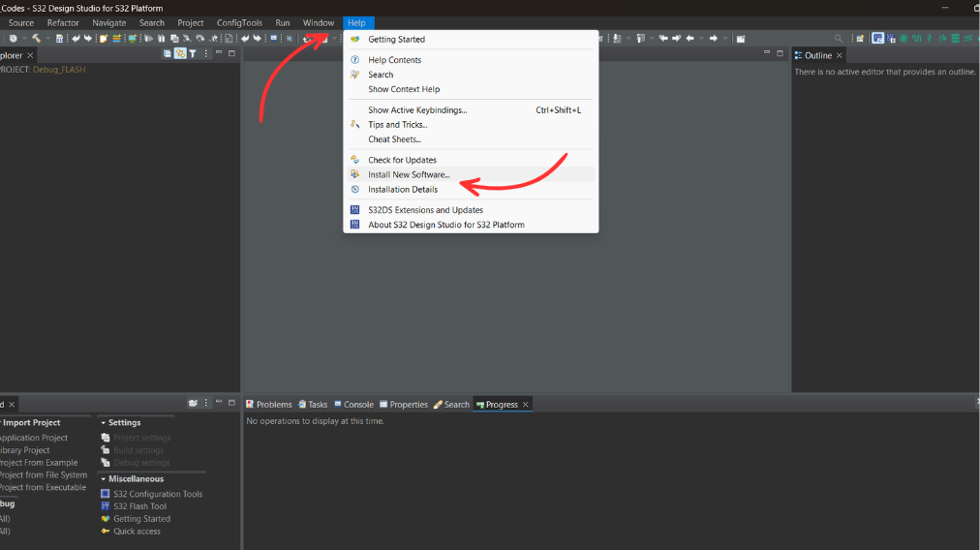Switch to the green chip perspective icon
Screen dimensions: 980x550
tap(903, 39)
